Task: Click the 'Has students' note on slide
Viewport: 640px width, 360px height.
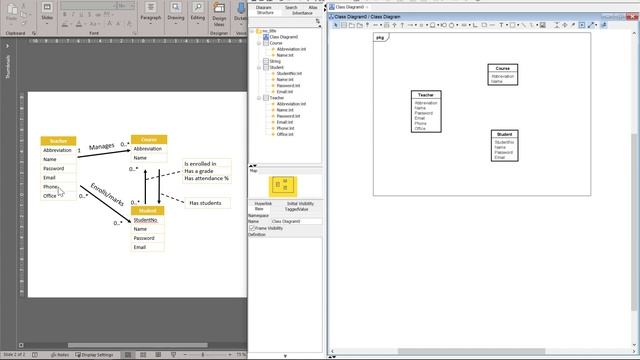Action: [207, 203]
